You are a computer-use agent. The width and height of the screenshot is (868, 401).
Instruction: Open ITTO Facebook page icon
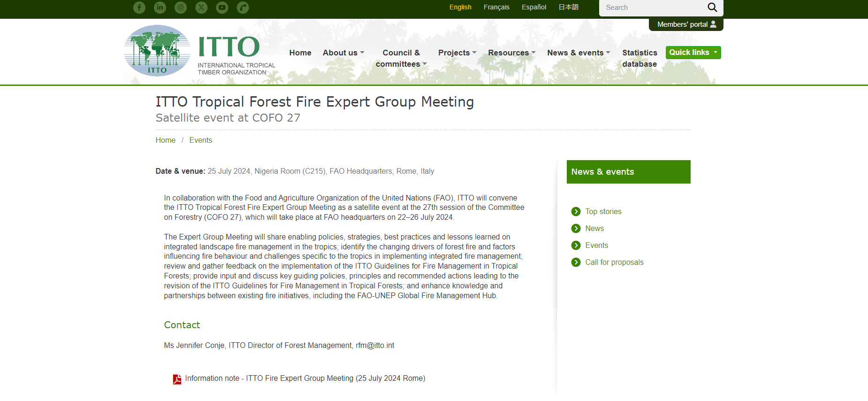[x=139, y=8]
